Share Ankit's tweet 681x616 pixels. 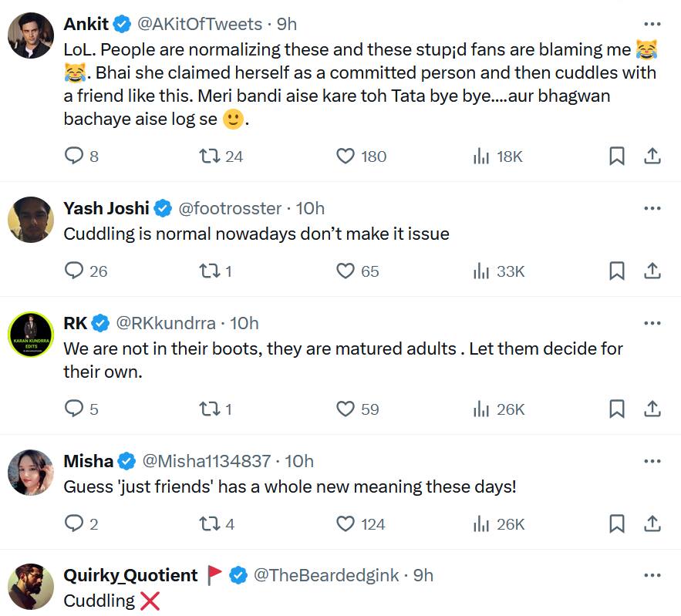coord(652,157)
